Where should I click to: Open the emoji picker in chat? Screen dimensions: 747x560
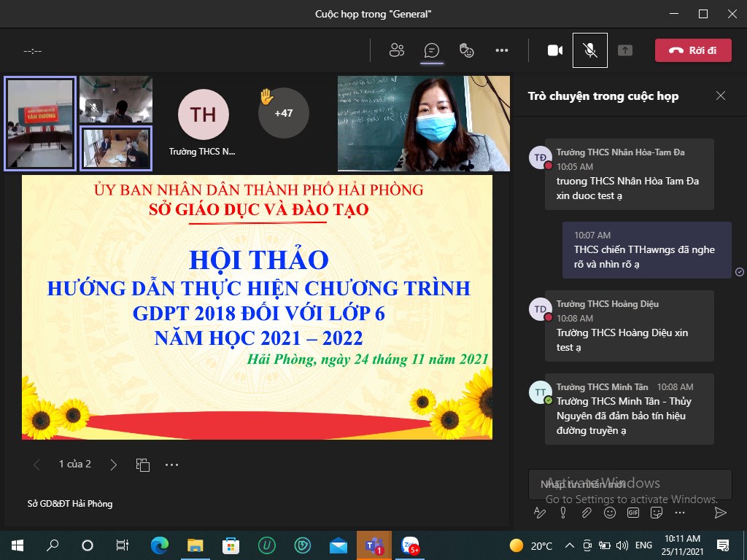pyautogui.click(x=610, y=513)
